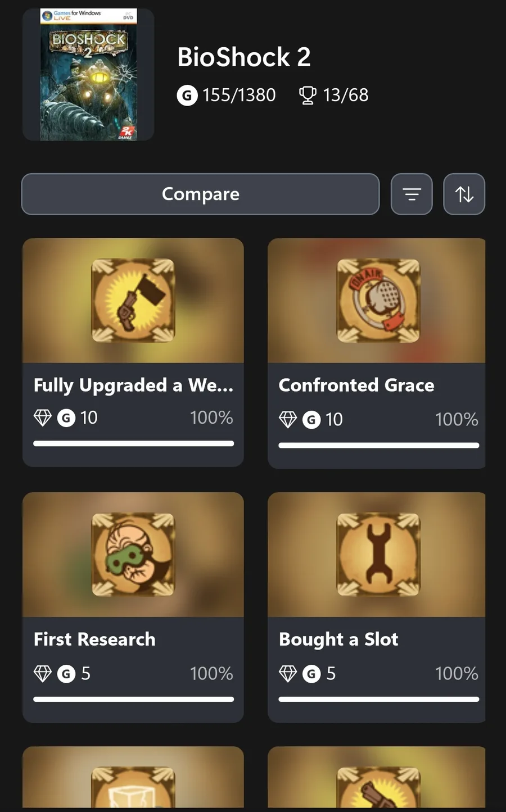
Task: Select the Bought a Slot wrench icon
Action: (378, 554)
